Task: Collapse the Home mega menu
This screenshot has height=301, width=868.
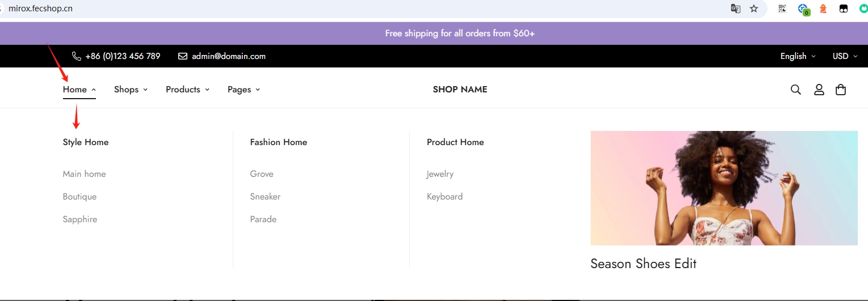Action: click(79, 90)
